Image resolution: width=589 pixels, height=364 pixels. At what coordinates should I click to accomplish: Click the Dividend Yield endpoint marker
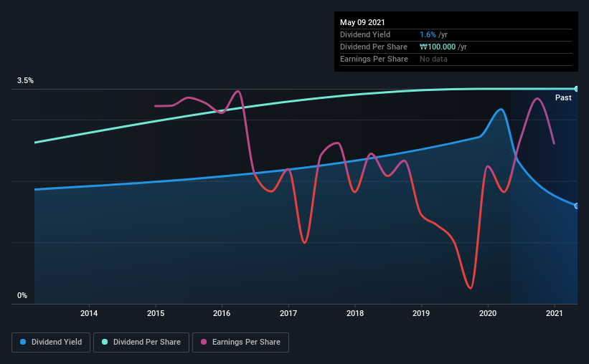577,206
